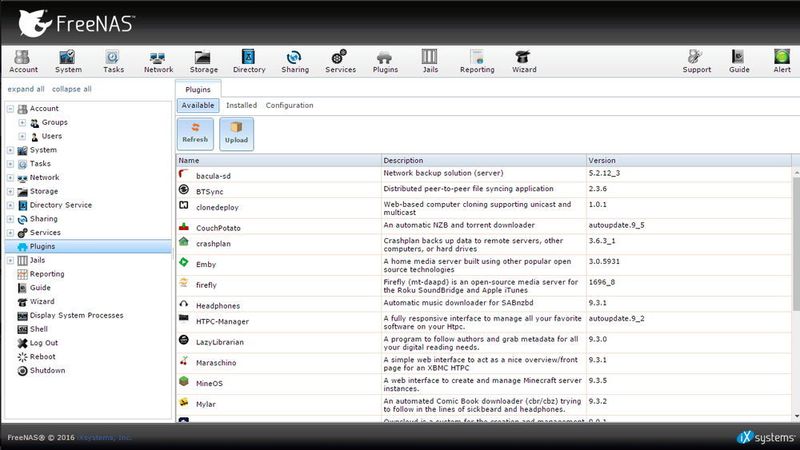This screenshot has height=450, width=800.
Task: Open Wizard in the sidebar tree
Action: (42, 302)
